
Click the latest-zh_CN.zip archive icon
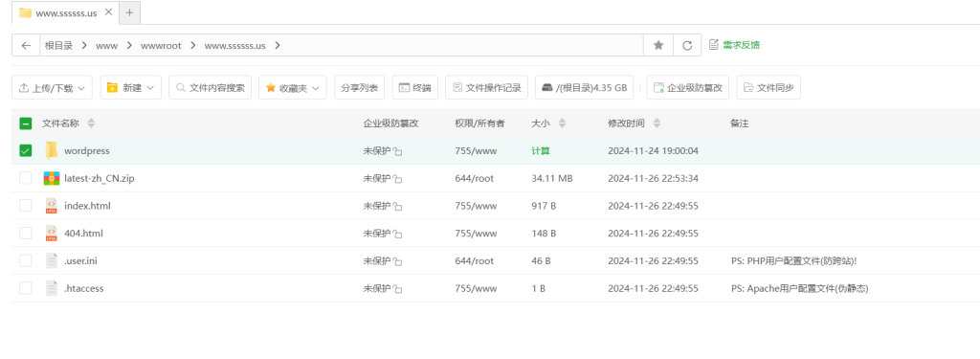tap(52, 178)
